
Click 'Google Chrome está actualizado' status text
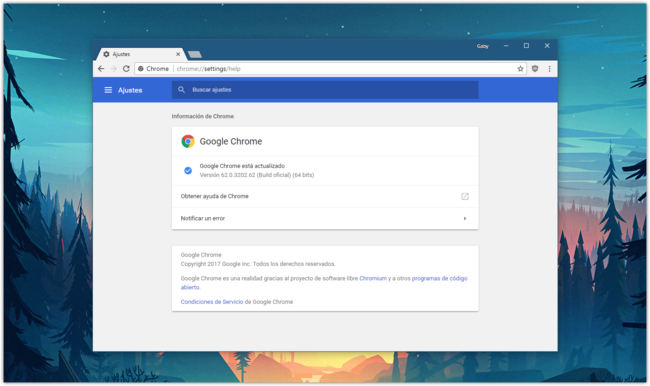click(x=242, y=166)
